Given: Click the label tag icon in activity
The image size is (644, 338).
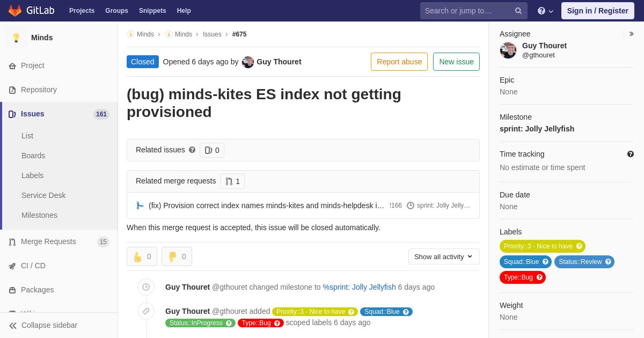Looking at the screenshot, I should tap(146, 311).
